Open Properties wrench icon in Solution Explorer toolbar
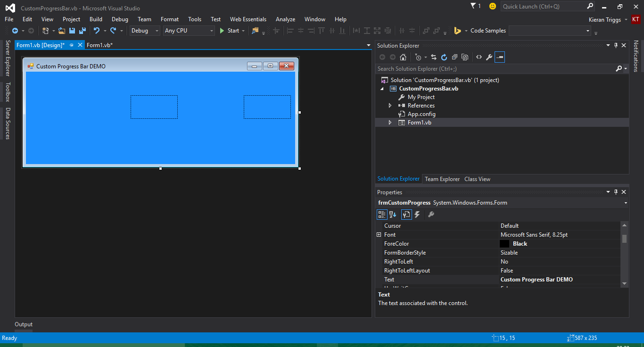Screen dimensions: 644x347 [x=489, y=57]
